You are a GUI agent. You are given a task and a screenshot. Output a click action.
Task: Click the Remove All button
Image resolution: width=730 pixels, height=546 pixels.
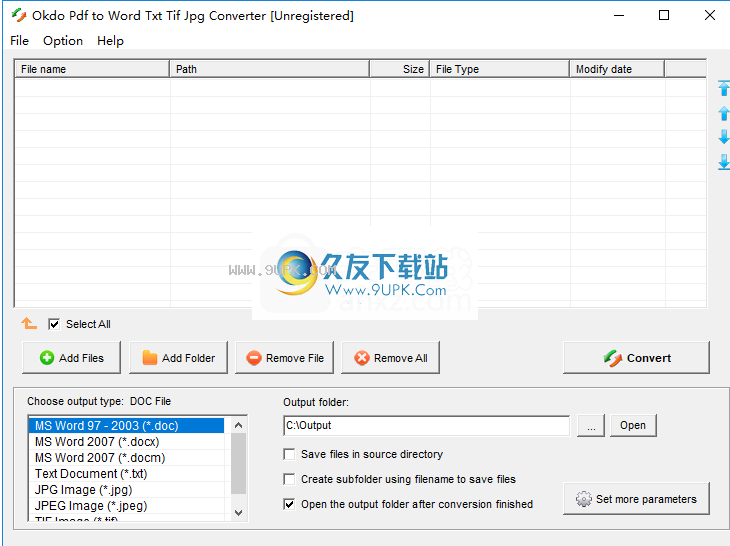point(391,357)
